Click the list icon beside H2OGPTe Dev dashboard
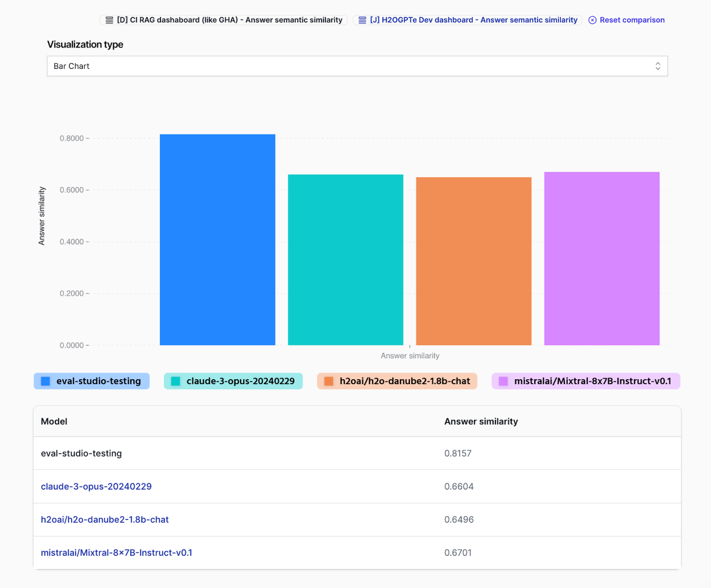This screenshot has width=711, height=588. [x=362, y=20]
